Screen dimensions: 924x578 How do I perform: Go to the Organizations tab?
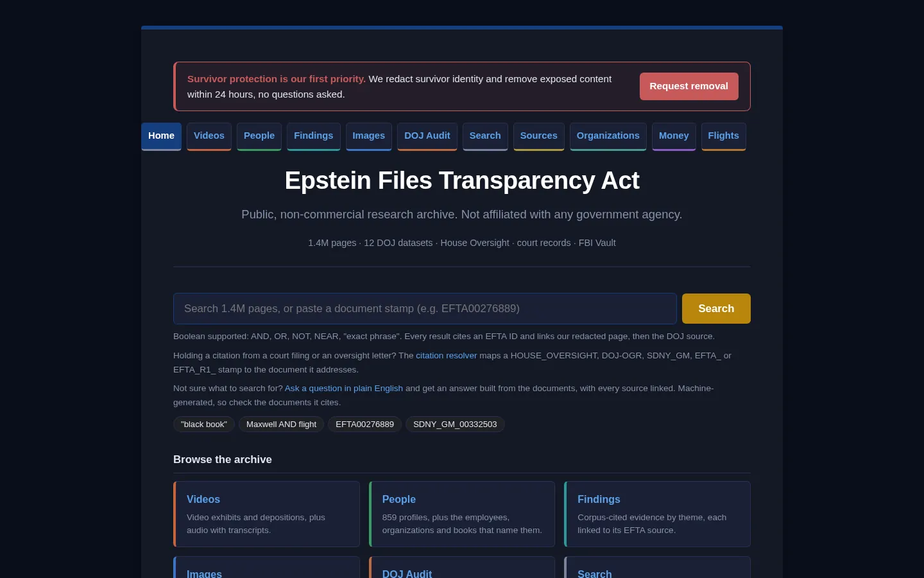pos(608,136)
